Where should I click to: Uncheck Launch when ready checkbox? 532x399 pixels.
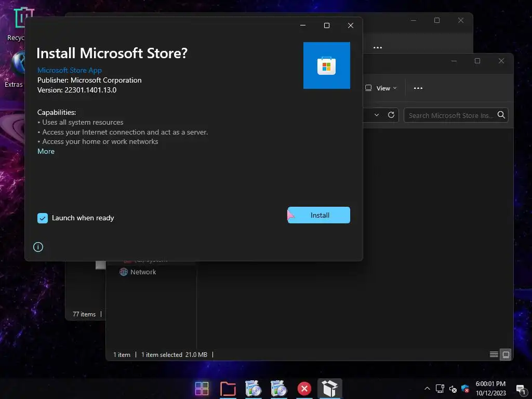point(43,218)
